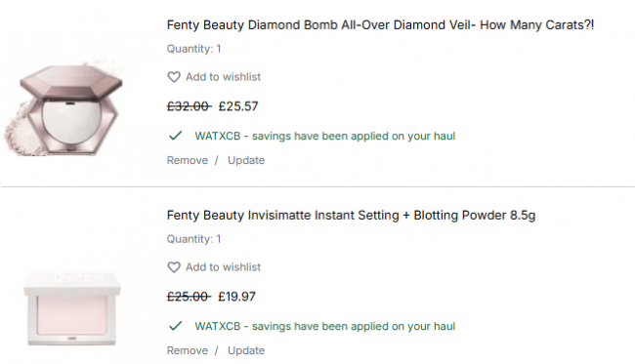The width and height of the screenshot is (635, 364).
Task: Click the discounted £25.57 price
Action: click(238, 106)
